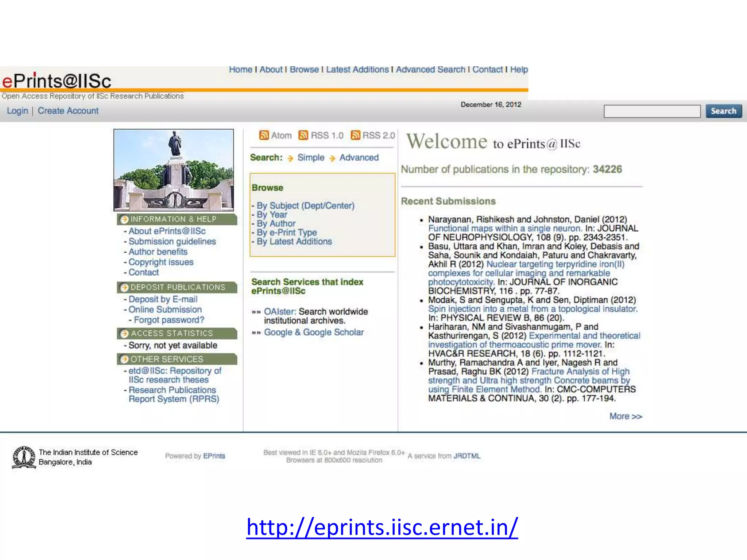Click the Create Account link
747x560 pixels.
[68, 111]
